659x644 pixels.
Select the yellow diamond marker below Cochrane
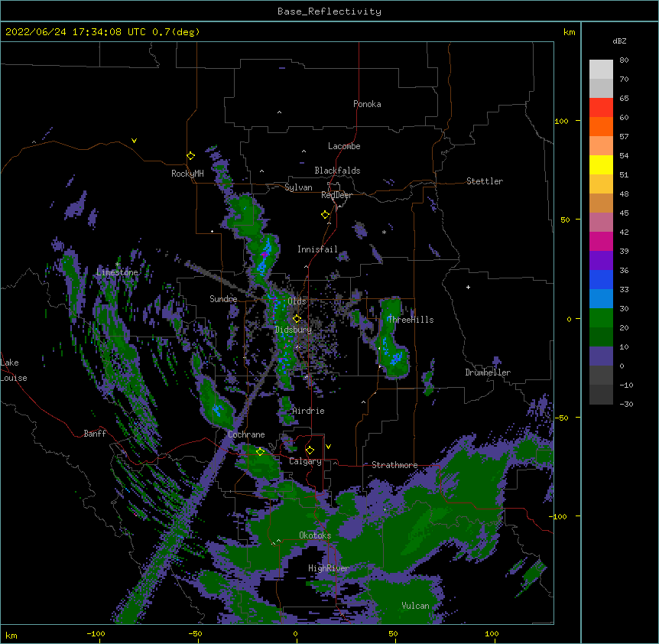tap(260, 452)
